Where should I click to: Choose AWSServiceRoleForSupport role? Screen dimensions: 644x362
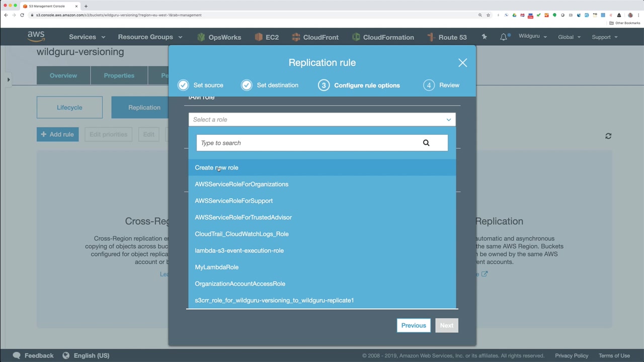322,201
